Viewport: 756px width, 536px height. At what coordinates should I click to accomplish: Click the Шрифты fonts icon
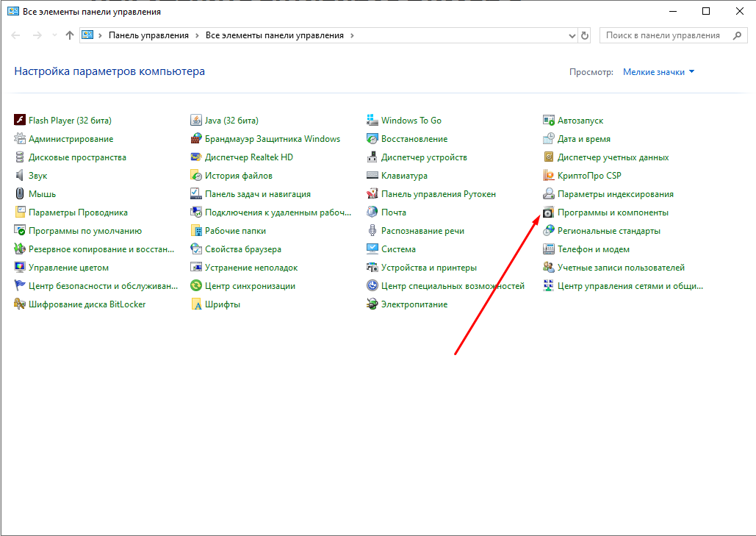[x=196, y=304]
